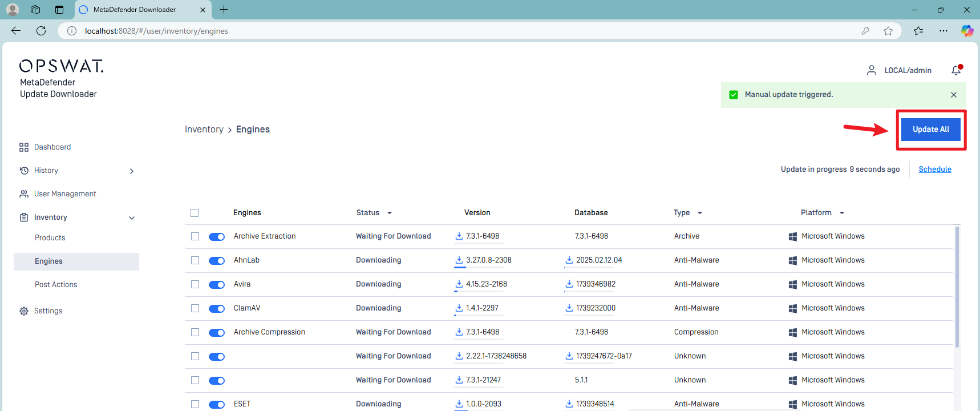Open a new browser tab
This screenshot has height=411, width=980.
224,10
